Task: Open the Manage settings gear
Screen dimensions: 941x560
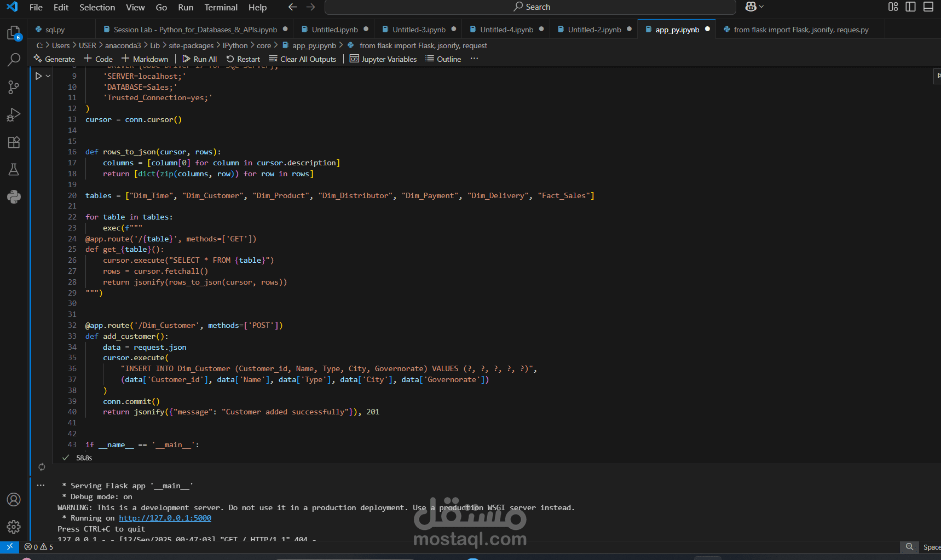Action: click(14, 527)
